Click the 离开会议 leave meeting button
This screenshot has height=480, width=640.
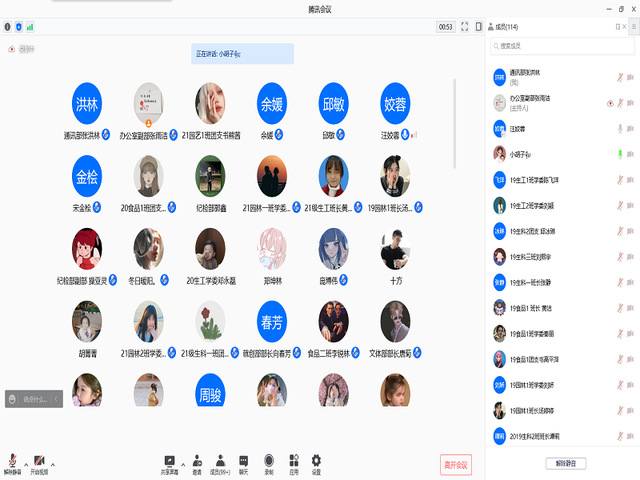click(x=455, y=464)
